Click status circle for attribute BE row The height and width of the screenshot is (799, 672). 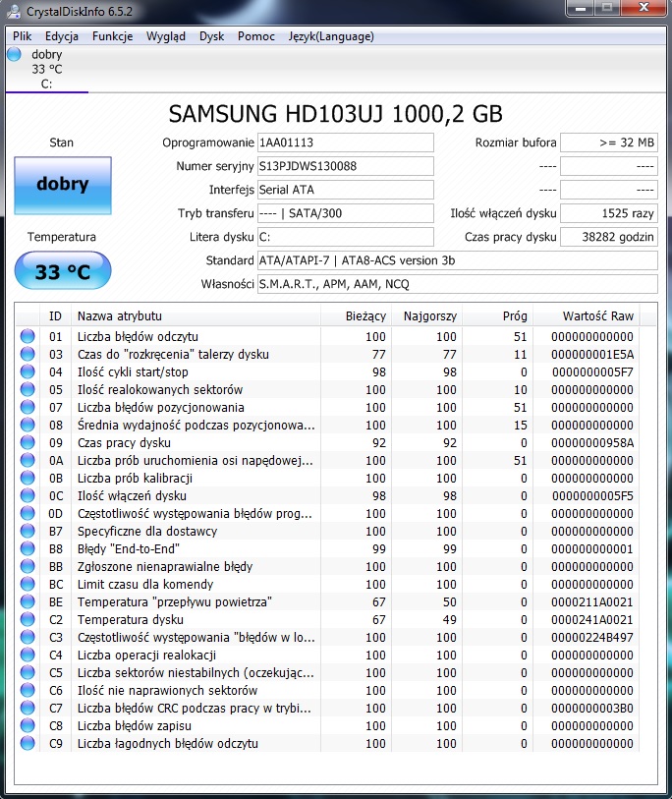click(28, 601)
